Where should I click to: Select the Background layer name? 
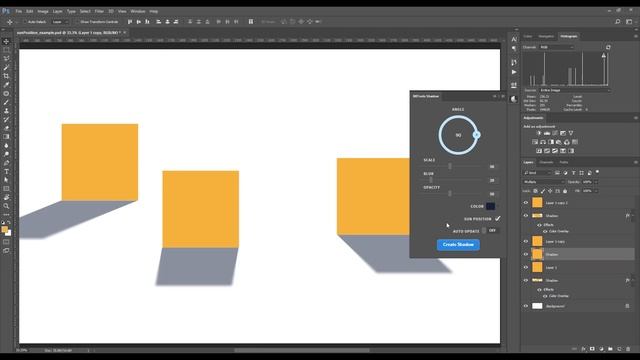coord(555,306)
